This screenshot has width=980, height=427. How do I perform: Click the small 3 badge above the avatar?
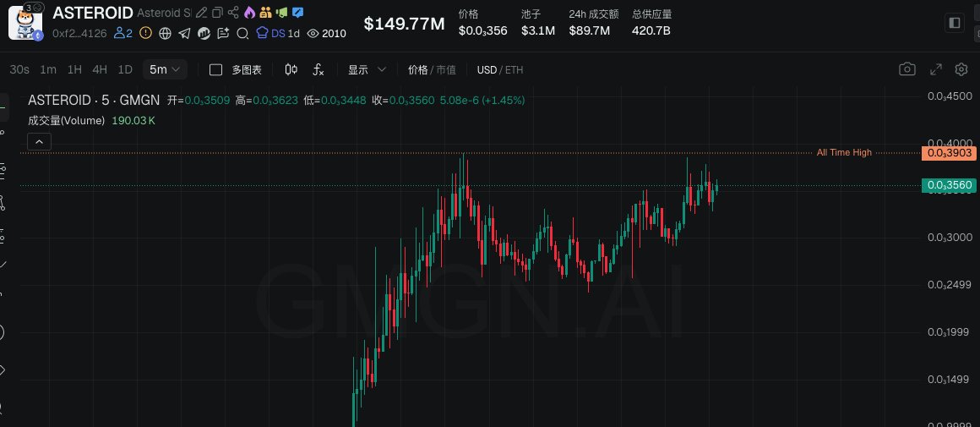coord(32,8)
